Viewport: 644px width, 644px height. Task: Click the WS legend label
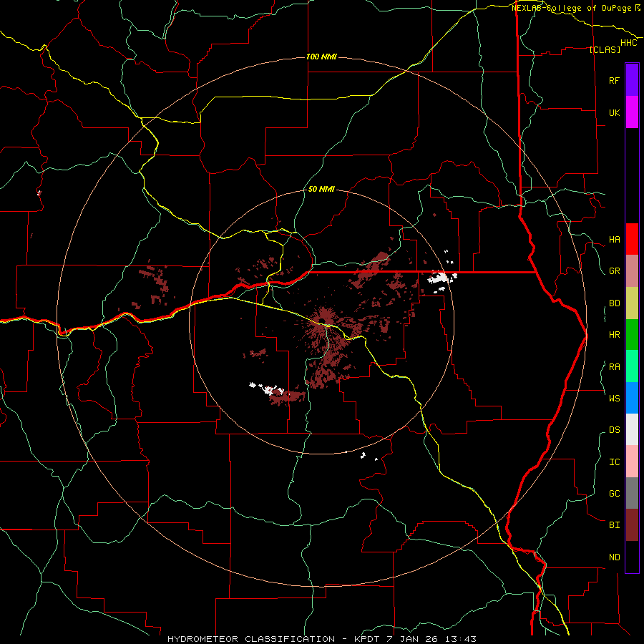(614, 399)
